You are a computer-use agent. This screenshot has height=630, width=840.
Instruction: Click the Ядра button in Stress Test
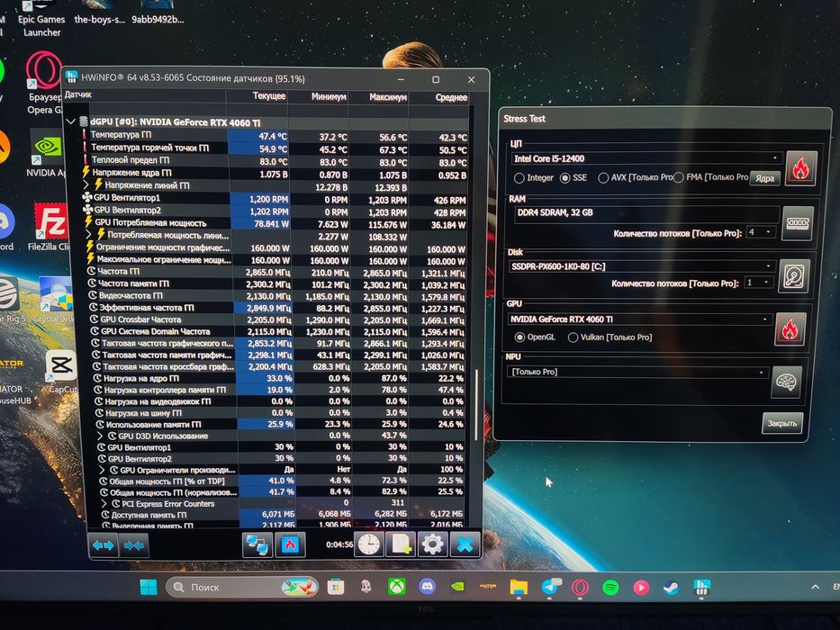(x=764, y=178)
